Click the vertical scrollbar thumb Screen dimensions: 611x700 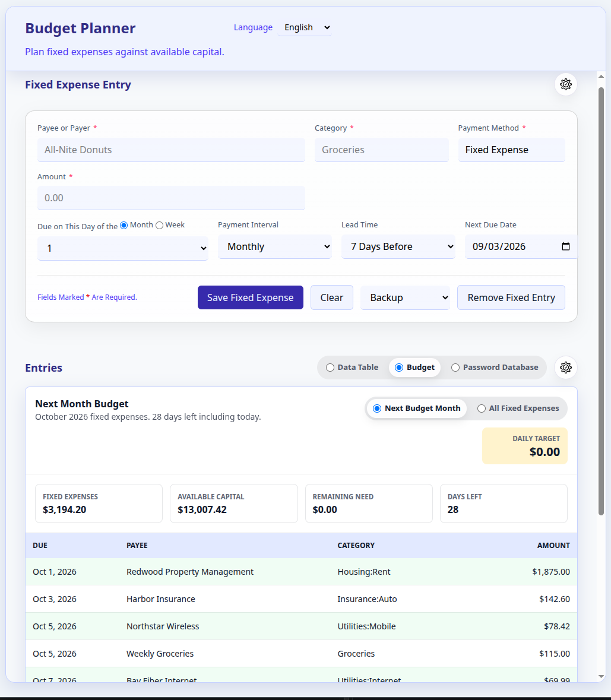click(601, 302)
